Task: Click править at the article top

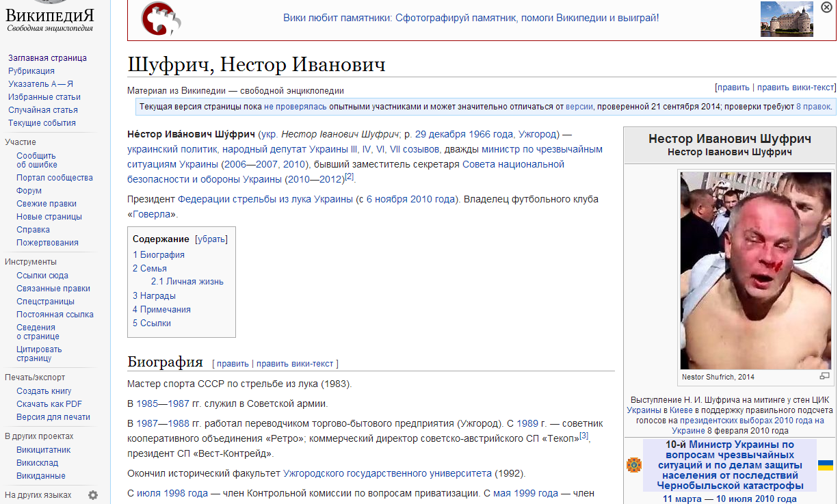Action: click(x=733, y=88)
